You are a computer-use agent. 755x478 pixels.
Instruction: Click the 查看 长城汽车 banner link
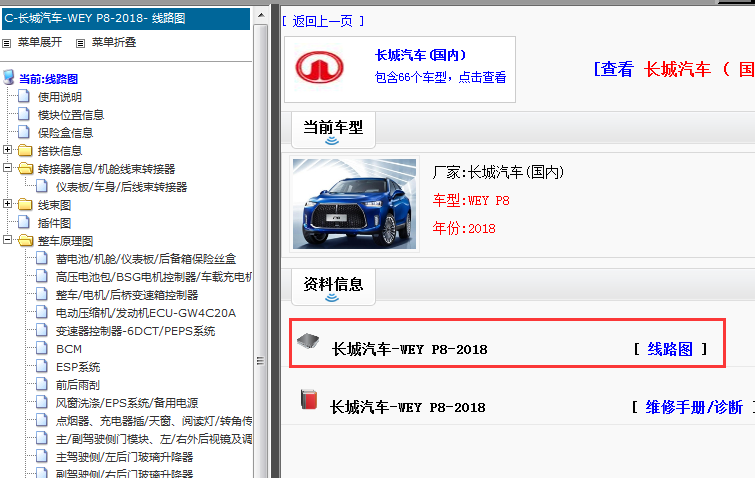tap(674, 69)
